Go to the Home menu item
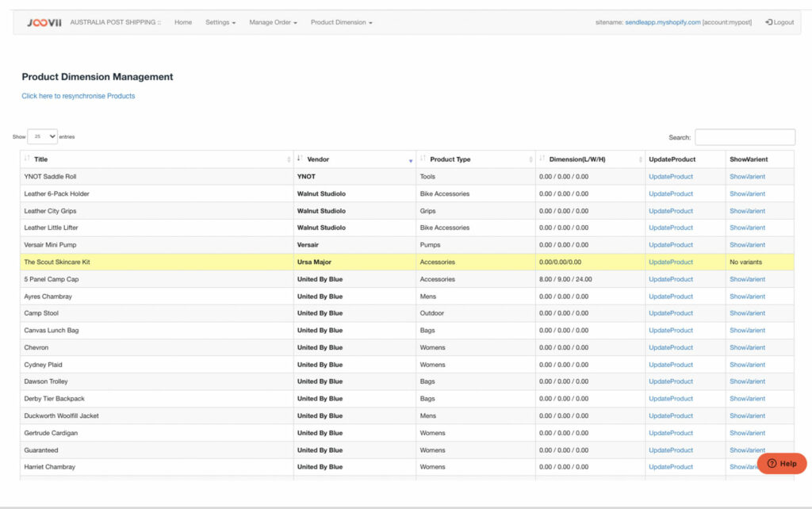The height and width of the screenshot is (509, 812). [183, 22]
